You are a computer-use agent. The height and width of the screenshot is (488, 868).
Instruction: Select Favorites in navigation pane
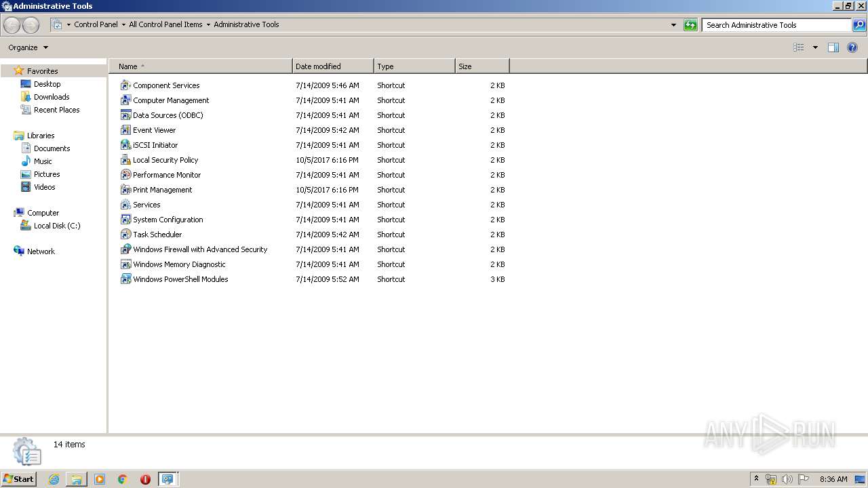42,71
